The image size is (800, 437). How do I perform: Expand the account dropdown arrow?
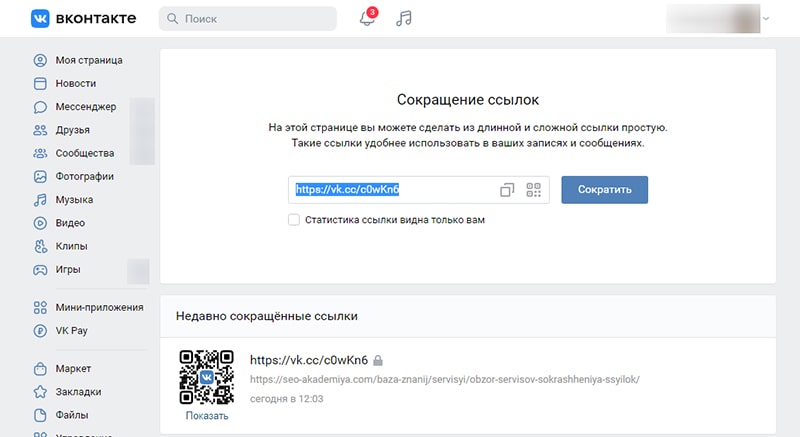point(766,19)
